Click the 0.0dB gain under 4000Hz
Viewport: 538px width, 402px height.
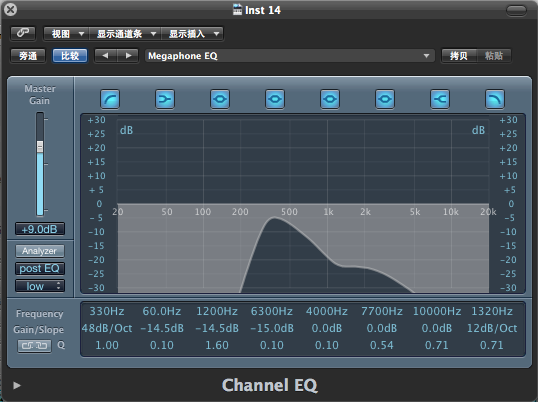click(327, 328)
